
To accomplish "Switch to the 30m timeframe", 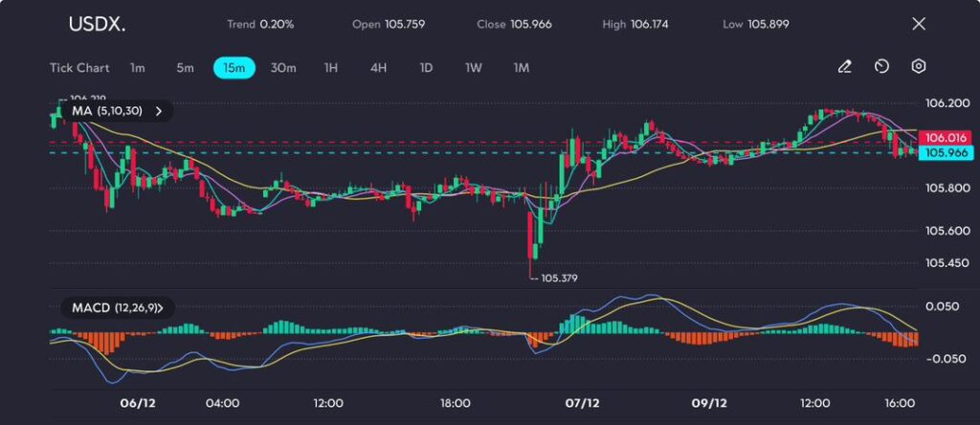I will pyautogui.click(x=283, y=68).
